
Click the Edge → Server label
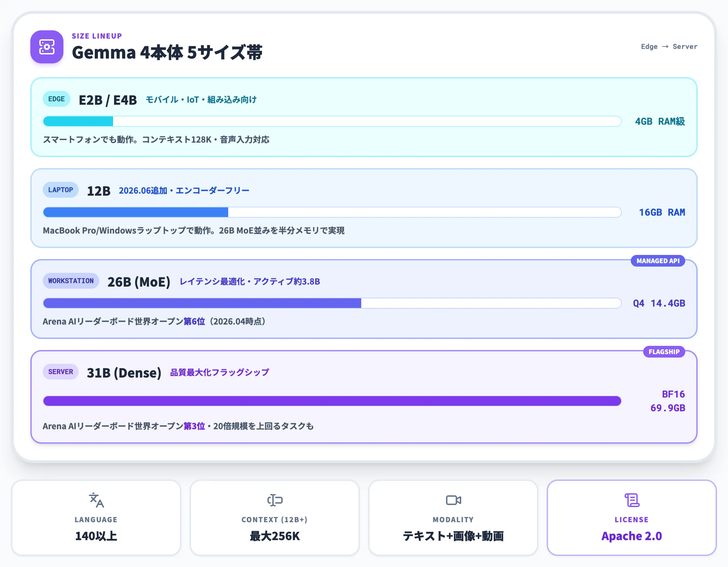point(669,47)
